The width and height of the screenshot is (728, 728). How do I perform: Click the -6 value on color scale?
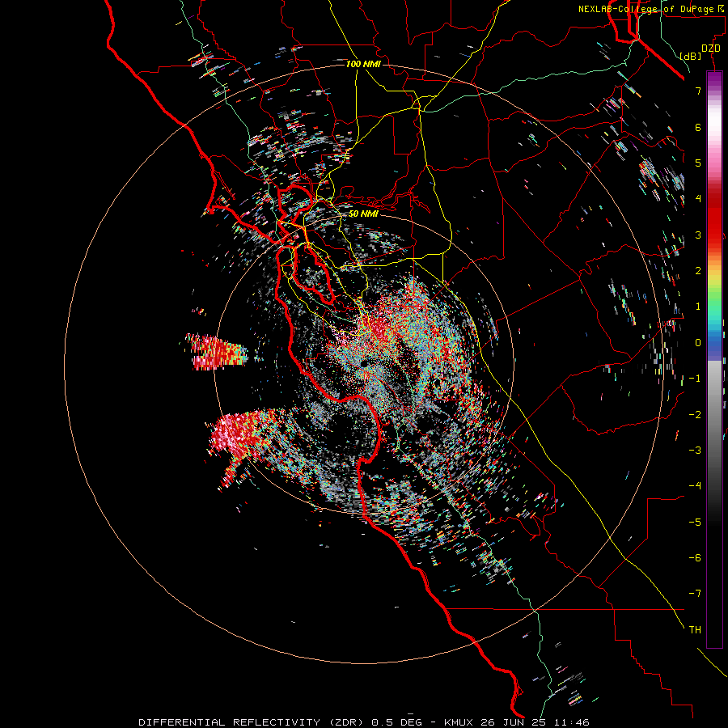coord(695,558)
